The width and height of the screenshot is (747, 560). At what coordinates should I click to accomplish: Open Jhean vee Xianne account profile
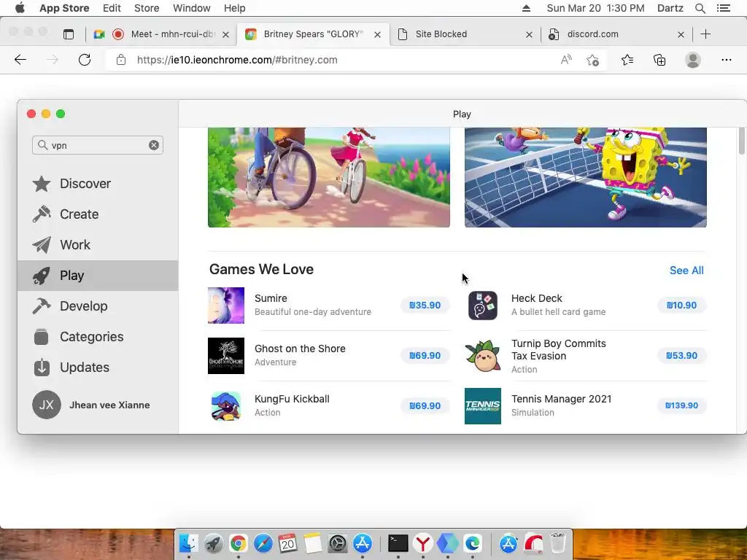tap(91, 405)
